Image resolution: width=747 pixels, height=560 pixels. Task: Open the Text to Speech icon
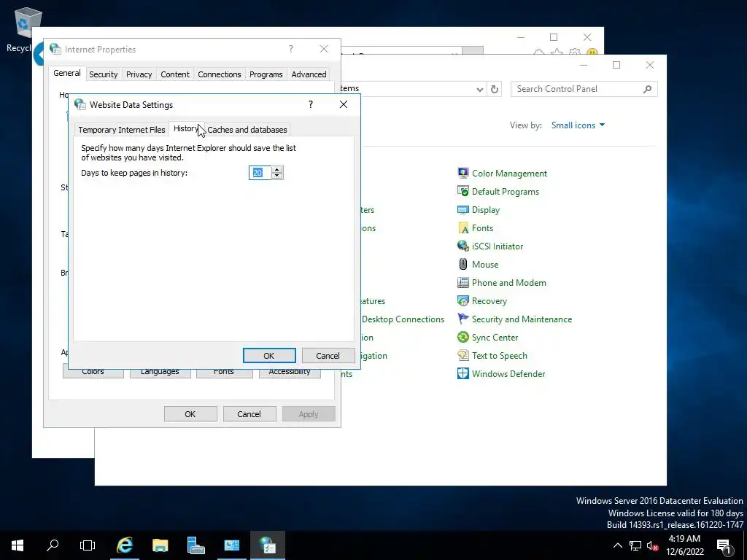(463, 355)
